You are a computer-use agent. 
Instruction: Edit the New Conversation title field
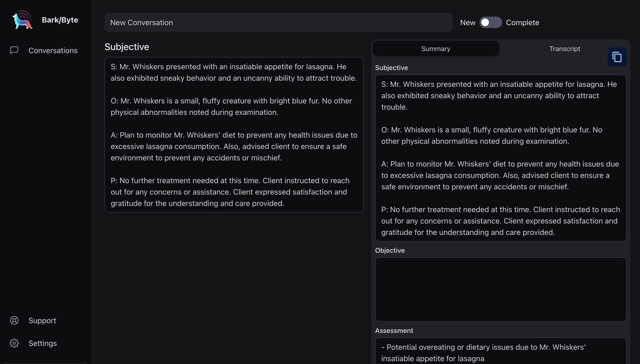tap(278, 23)
